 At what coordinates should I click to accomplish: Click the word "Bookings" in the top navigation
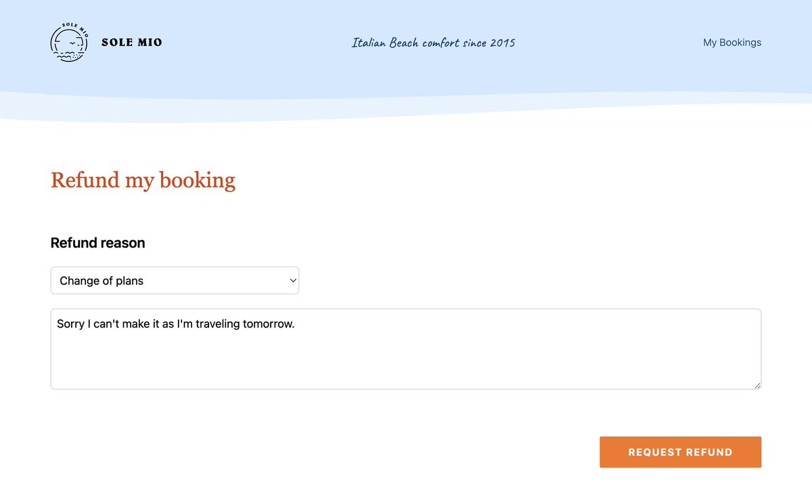pyautogui.click(x=740, y=42)
